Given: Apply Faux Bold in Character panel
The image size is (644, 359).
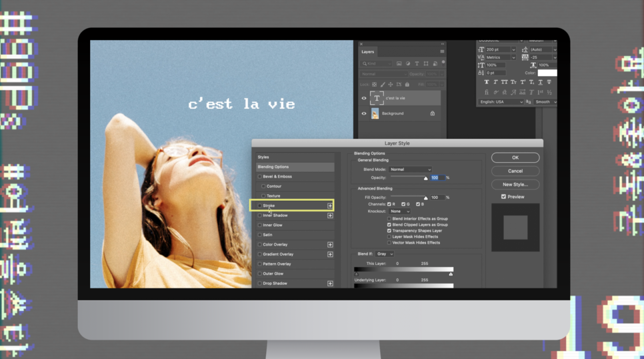Looking at the screenshot, I should click(487, 82).
